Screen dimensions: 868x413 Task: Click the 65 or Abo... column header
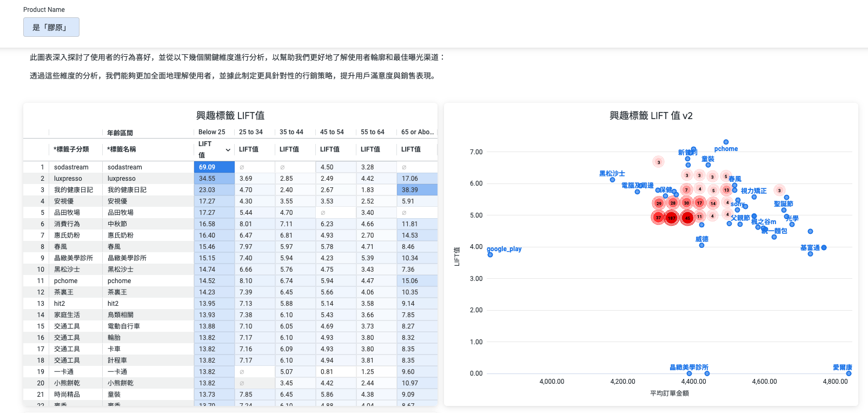click(417, 132)
